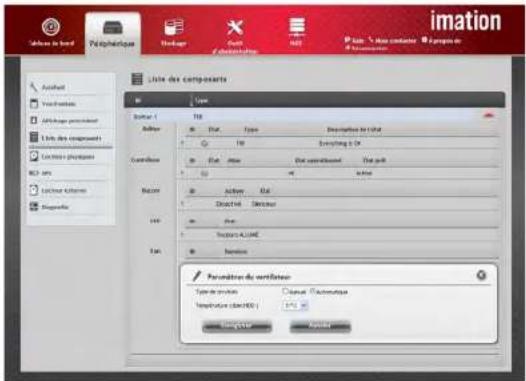Viewport: 526px width, 381px height.
Task: Click the imation logo
Action: [466, 21]
